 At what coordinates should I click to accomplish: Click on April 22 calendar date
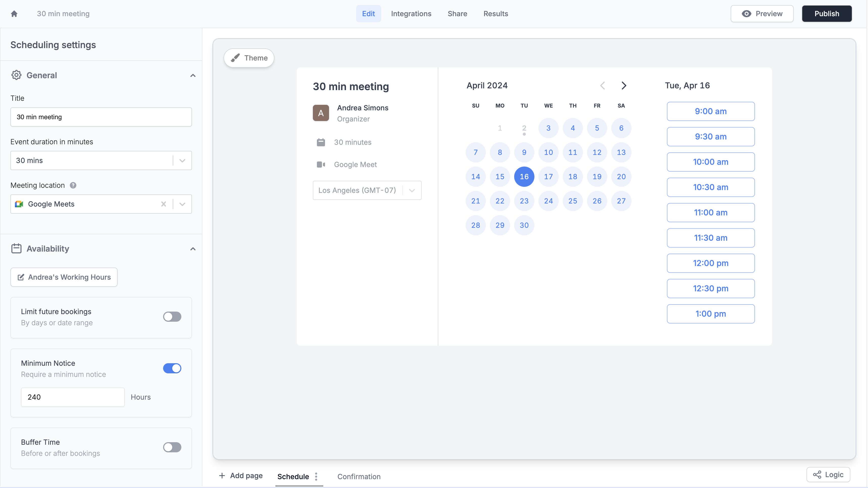[500, 200]
